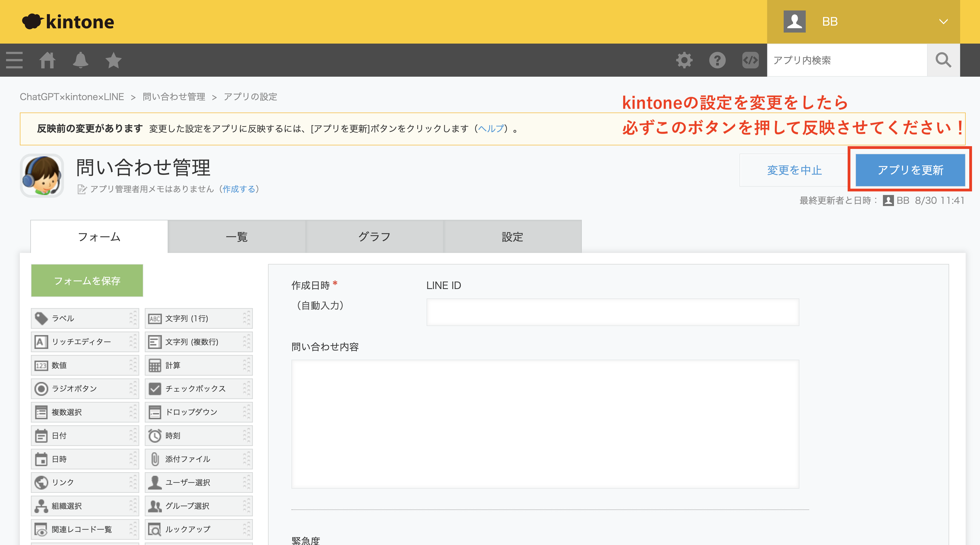The width and height of the screenshot is (980, 545).
Task: Save the form with フォームを保存
Action: (x=87, y=280)
